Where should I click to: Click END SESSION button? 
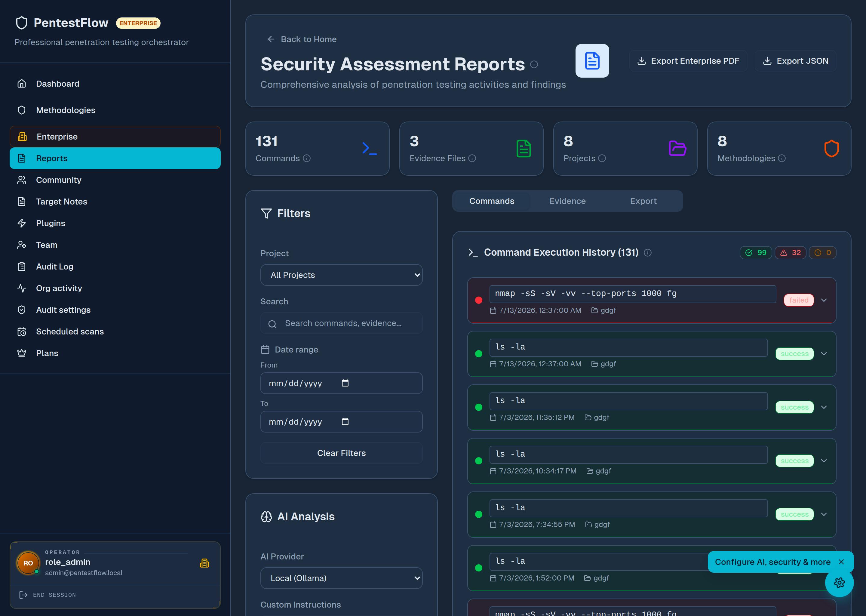pyautogui.click(x=48, y=595)
